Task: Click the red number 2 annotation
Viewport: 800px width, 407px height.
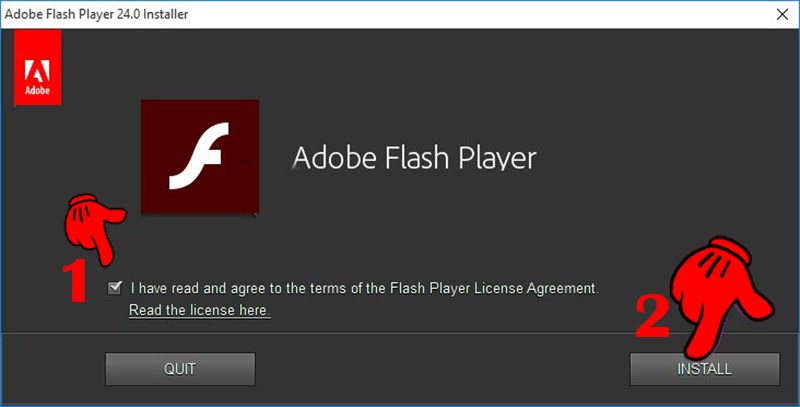Action: click(653, 319)
